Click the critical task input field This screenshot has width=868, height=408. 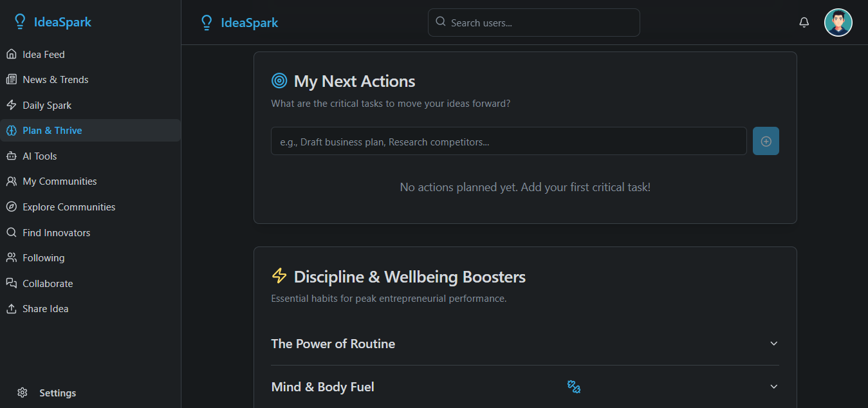509,141
